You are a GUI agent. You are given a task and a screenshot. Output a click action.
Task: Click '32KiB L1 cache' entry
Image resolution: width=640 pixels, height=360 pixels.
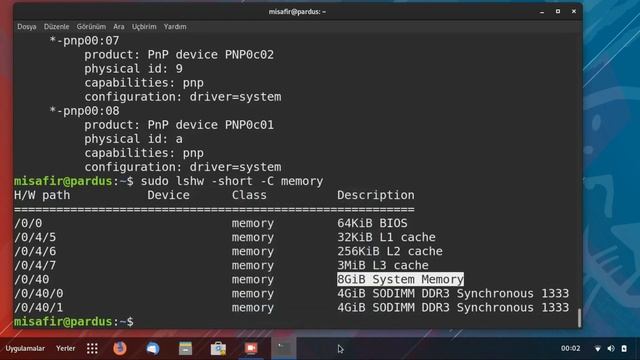[386, 237]
